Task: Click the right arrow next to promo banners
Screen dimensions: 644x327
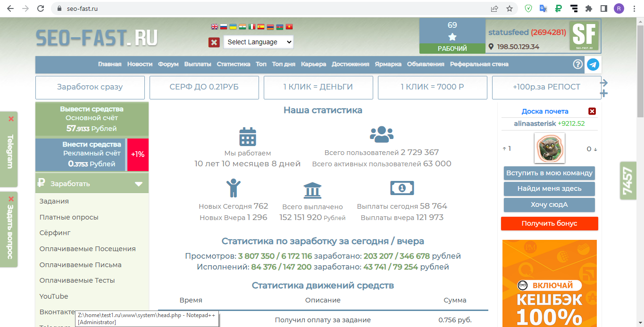Action: point(603,83)
